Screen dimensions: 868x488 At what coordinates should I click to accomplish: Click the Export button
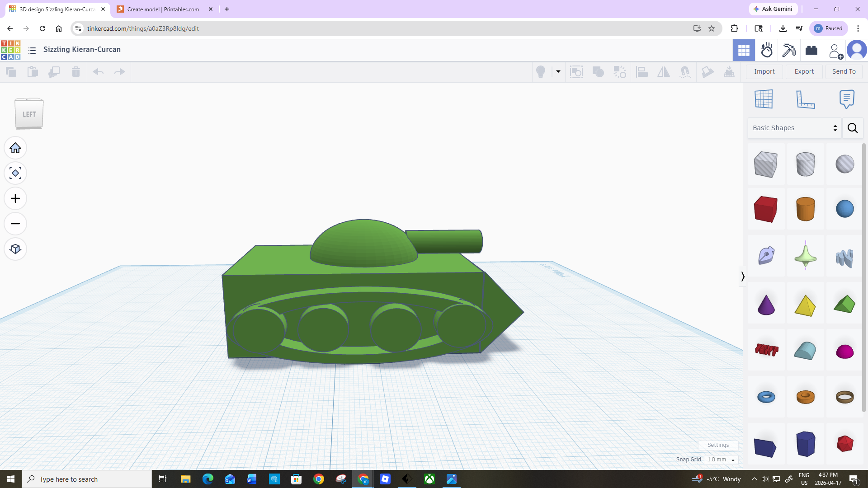click(804, 71)
